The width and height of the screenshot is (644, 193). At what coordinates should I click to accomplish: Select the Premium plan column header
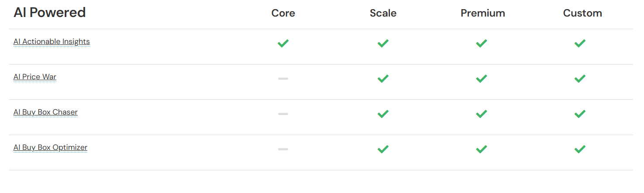pos(482,13)
